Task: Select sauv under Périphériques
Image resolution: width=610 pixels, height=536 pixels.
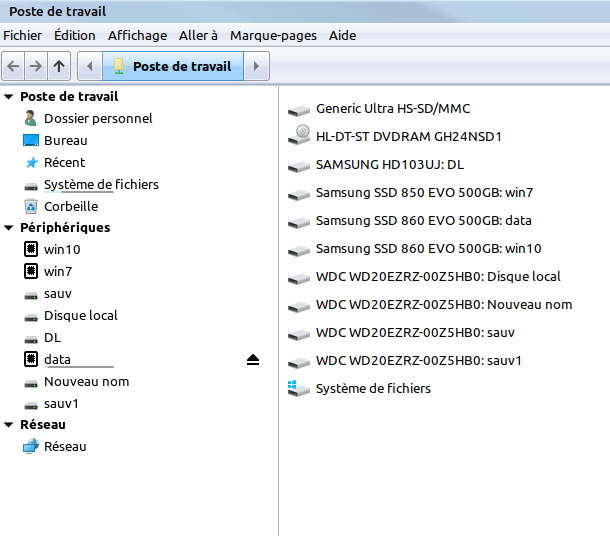Action: pyautogui.click(x=58, y=293)
